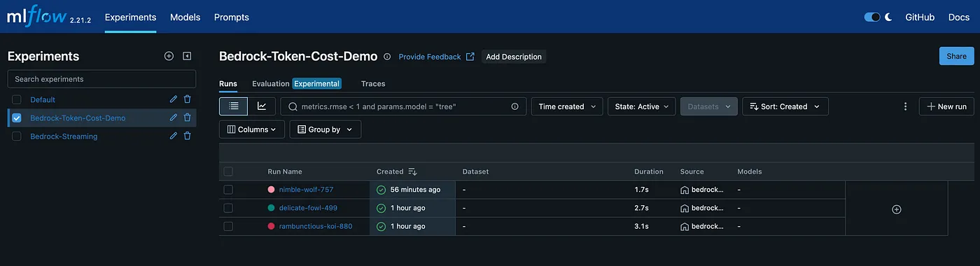Select the nimble-wolf-757 run checkbox
The height and width of the screenshot is (266, 980).
[x=228, y=190]
